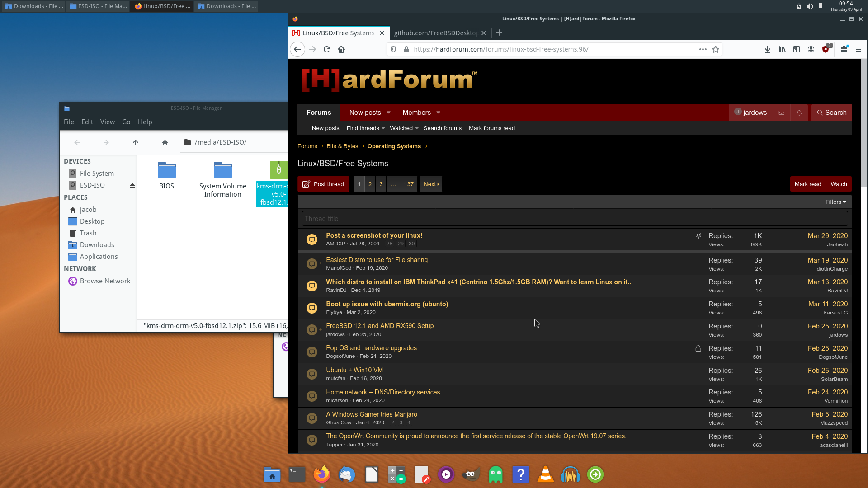Eject the ESD-ISO device
The height and width of the screenshot is (488, 868).
tap(132, 185)
